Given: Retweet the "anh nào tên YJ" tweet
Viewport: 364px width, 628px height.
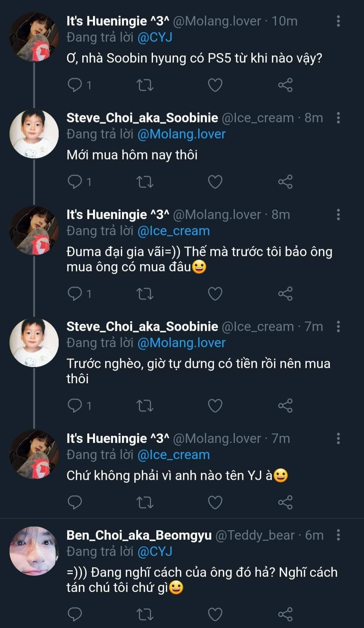Looking at the screenshot, I should [145, 502].
